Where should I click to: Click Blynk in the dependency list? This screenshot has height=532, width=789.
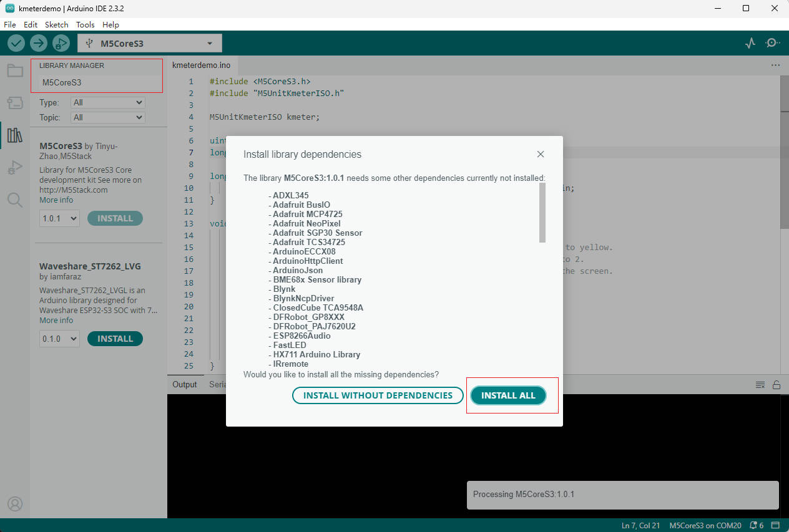(x=284, y=289)
